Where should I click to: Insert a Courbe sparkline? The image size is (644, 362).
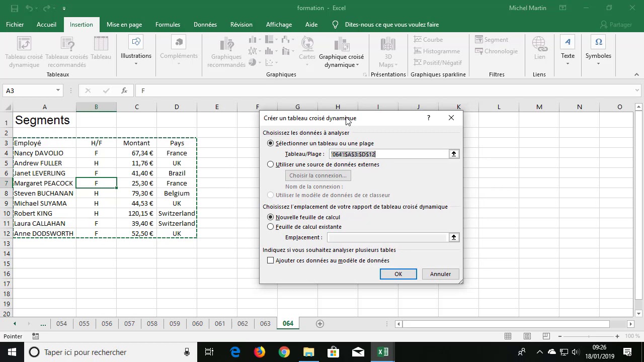pos(428,40)
